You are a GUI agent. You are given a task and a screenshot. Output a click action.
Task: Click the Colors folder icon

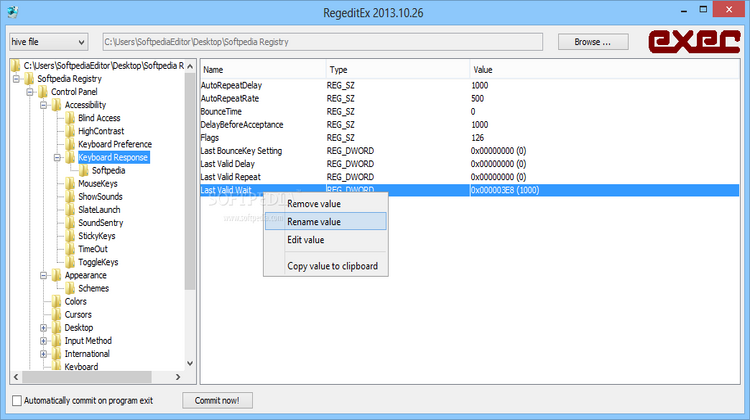57,301
